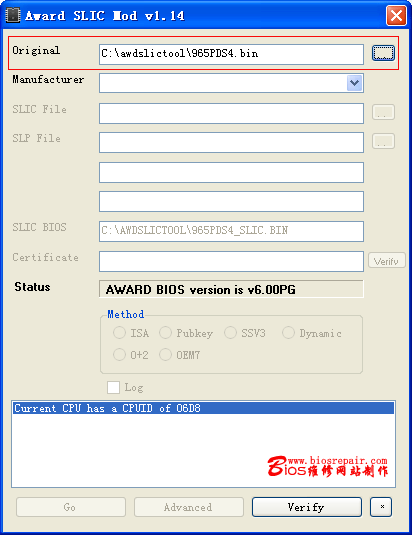Click the Original file path field

click(x=231, y=54)
